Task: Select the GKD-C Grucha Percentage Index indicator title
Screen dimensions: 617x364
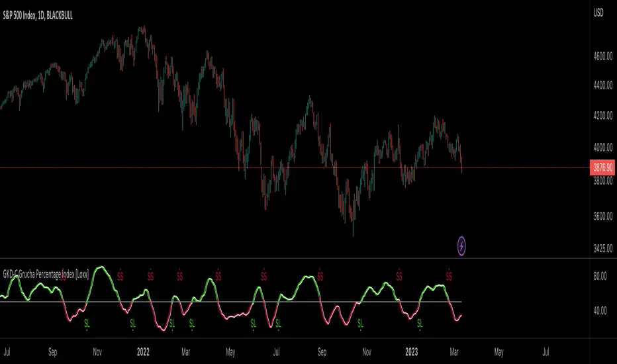Action: 46,274
